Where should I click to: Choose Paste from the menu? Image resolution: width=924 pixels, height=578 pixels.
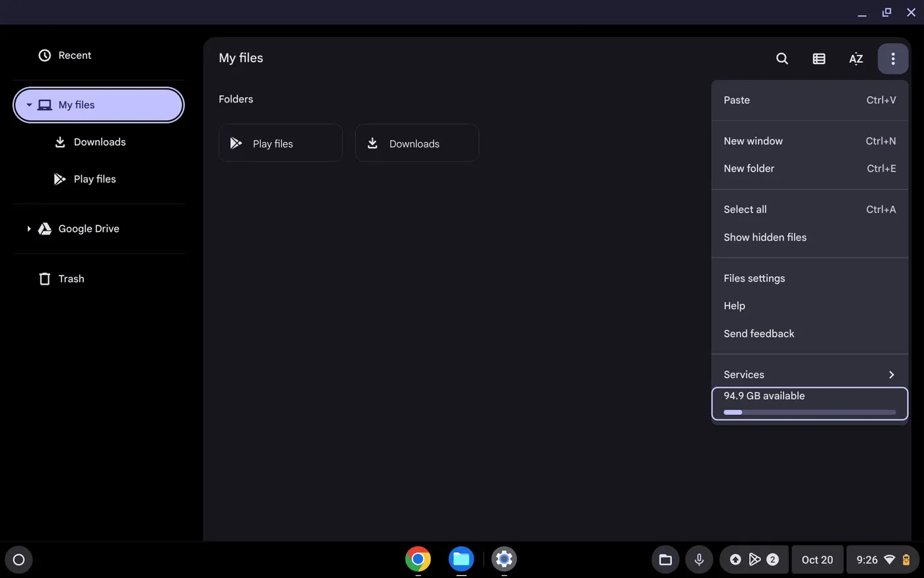tap(810, 100)
